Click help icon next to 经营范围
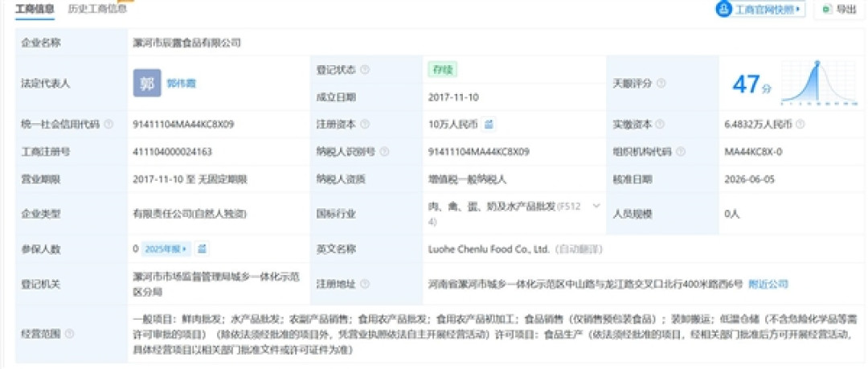The width and height of the screenshot is (868, 369). point(69,334)
